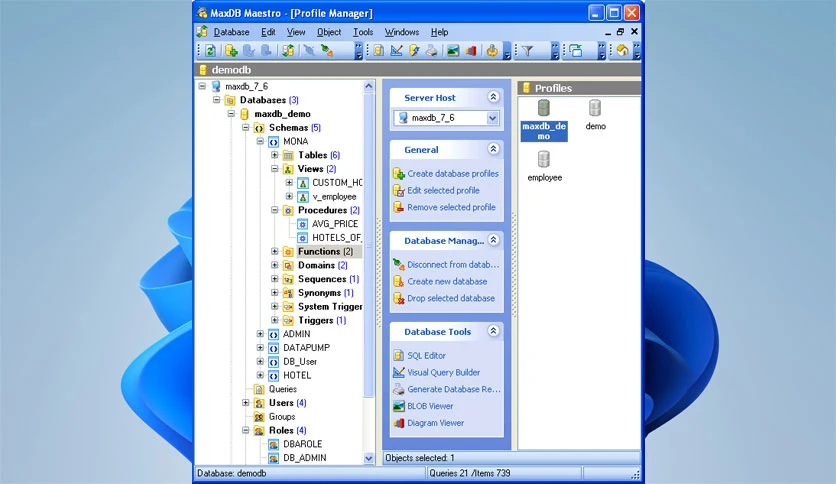The width and height of the screenshot is (836, 484).
Task: Click Create new database link
Action: [447, 281]
